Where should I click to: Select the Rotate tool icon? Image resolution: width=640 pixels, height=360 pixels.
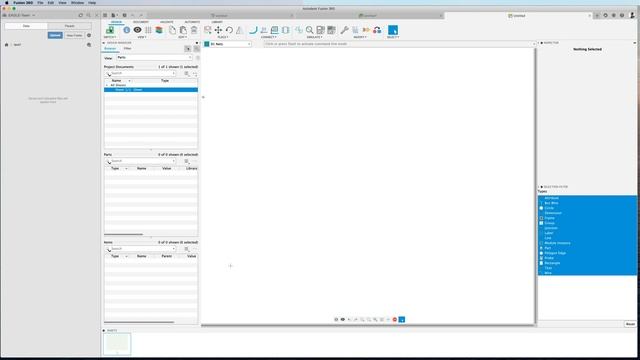point(229,30)
